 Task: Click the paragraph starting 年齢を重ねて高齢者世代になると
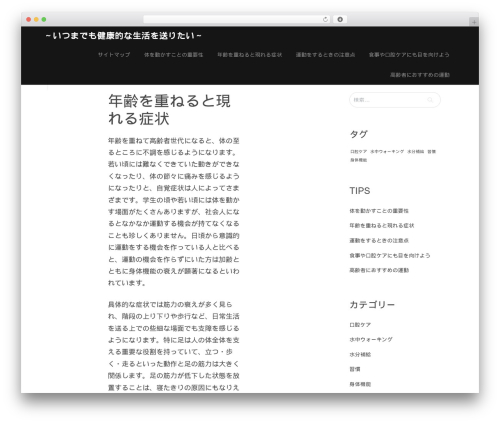pos(174,212)
